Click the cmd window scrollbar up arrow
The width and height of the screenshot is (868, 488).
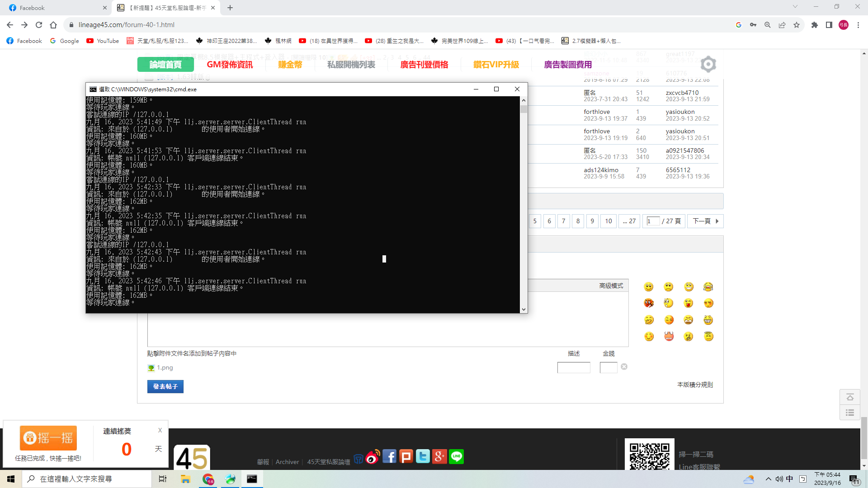(x=524, y=100)
